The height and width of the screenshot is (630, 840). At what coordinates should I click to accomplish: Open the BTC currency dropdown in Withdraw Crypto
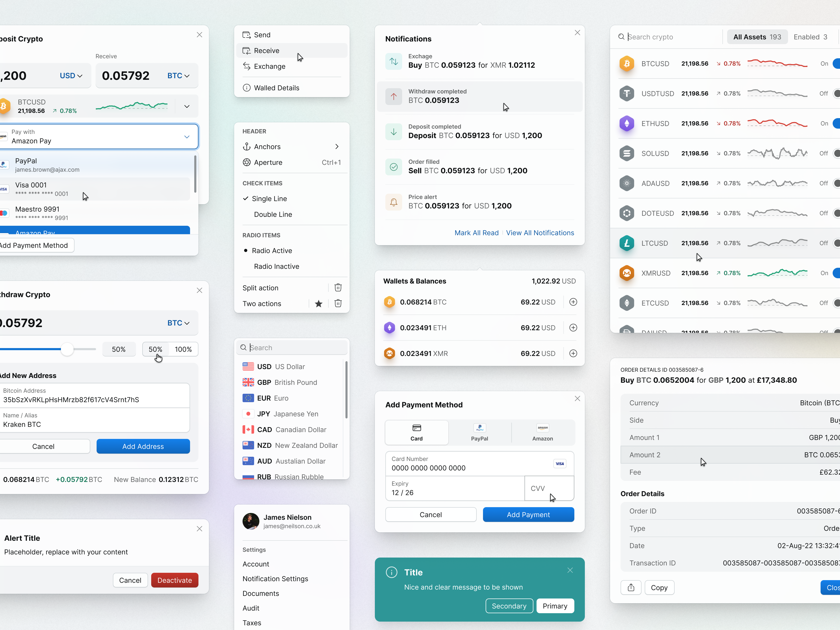[x=177, y=323]
